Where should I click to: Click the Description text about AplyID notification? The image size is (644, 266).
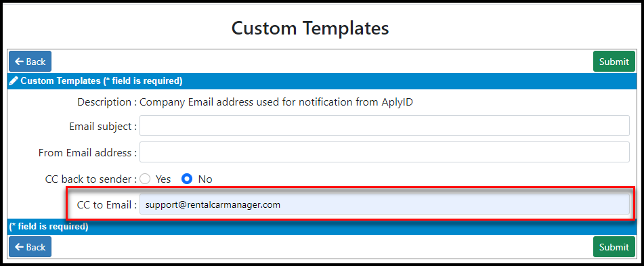tap(276, 102)
